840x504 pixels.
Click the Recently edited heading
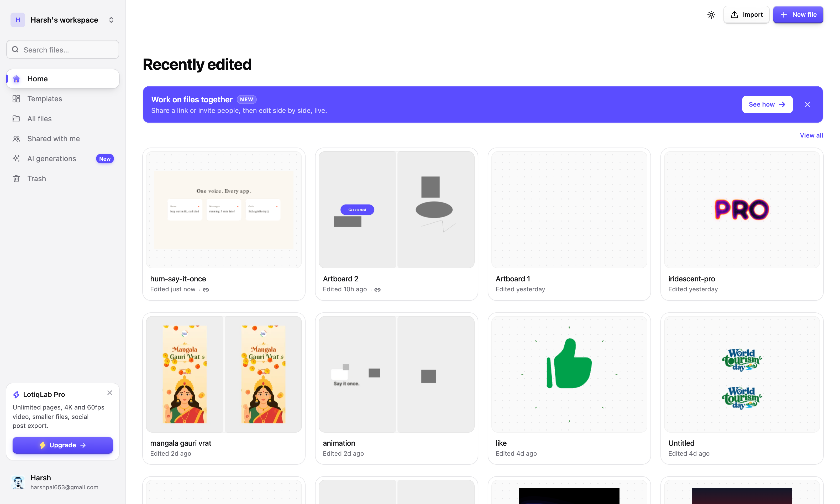coord(197,65)
